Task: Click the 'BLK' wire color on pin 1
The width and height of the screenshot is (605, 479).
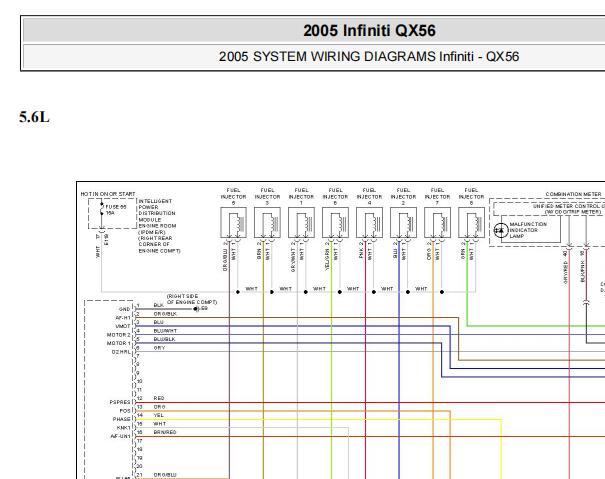Action: 159,305
